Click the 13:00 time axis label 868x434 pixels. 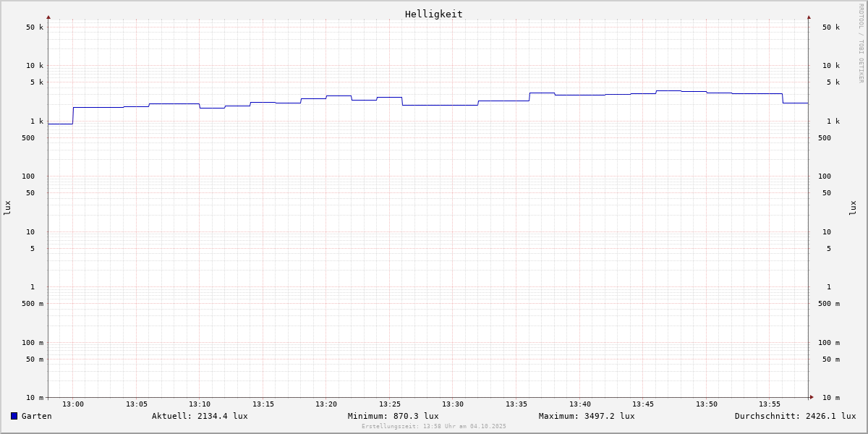73,404
